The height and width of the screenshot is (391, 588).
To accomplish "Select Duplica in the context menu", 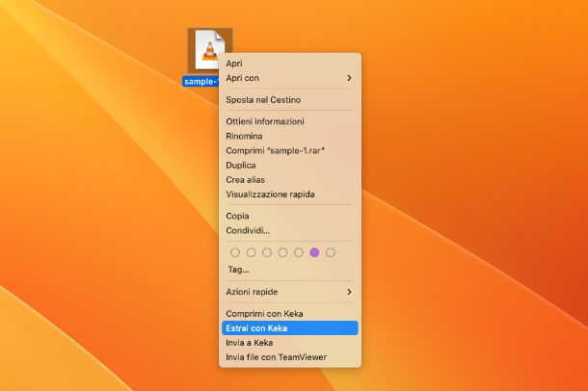I will 290,166.
